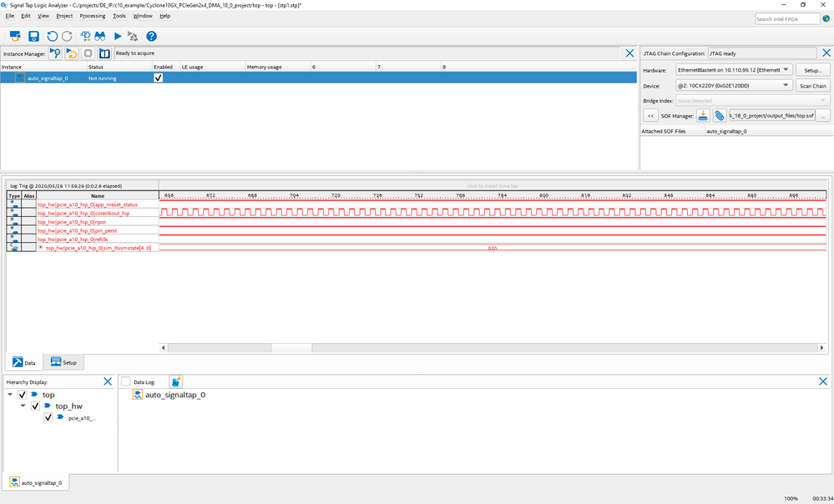The width and height of the screenshot is (834, 504).
Task: Click the Memory usage column header
Action: point(278,67)
